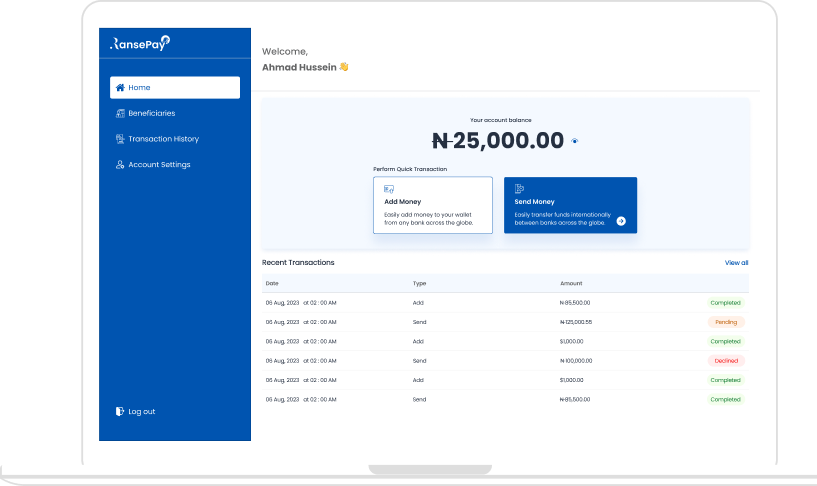Click the Home house icon
This screenshot has width=817, height=486.
point(120,88)
